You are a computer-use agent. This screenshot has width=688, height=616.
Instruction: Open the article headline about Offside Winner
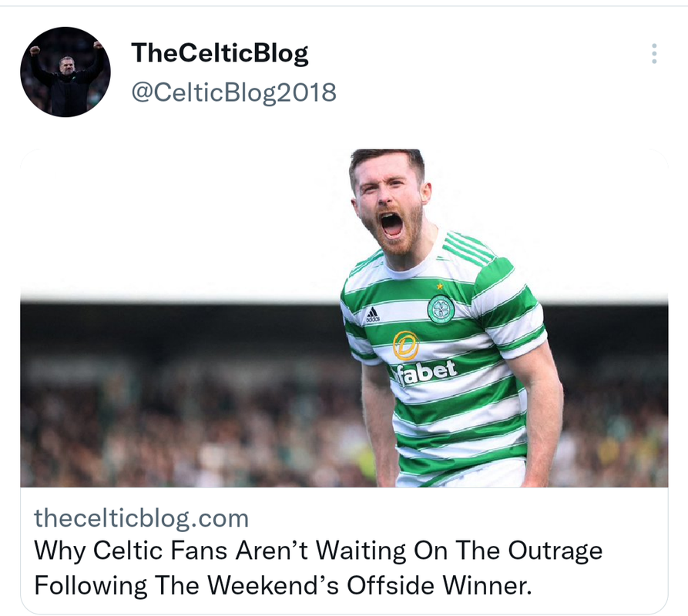pos(318,567)
